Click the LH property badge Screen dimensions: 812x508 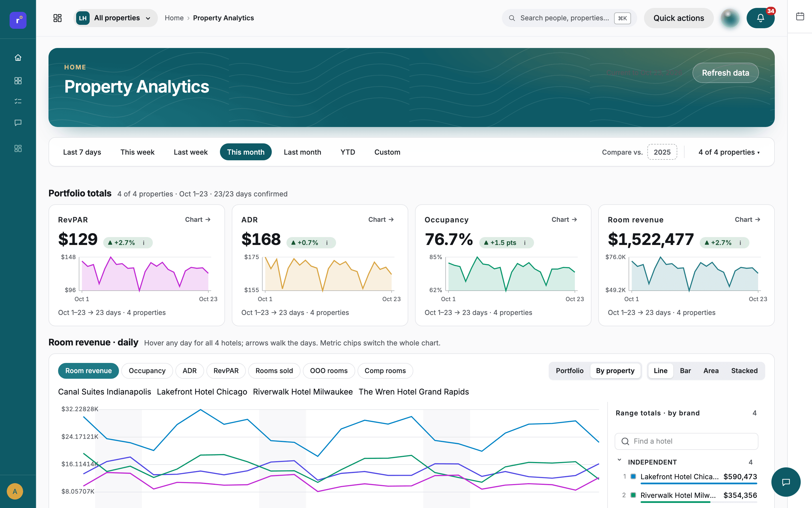83,18
